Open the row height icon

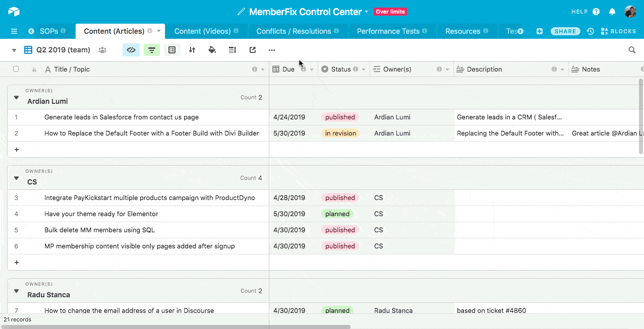pyautogui.click(x=232, y=50)
